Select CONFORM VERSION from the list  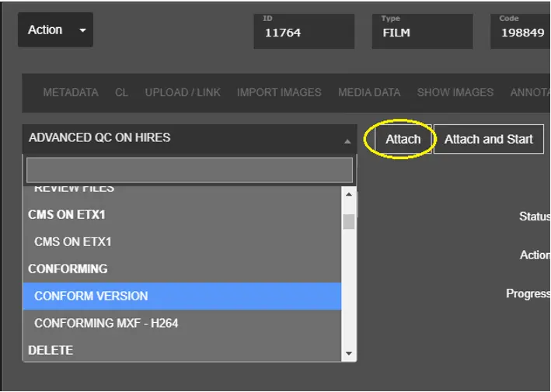pyautogui.click(x=182, y=296)
